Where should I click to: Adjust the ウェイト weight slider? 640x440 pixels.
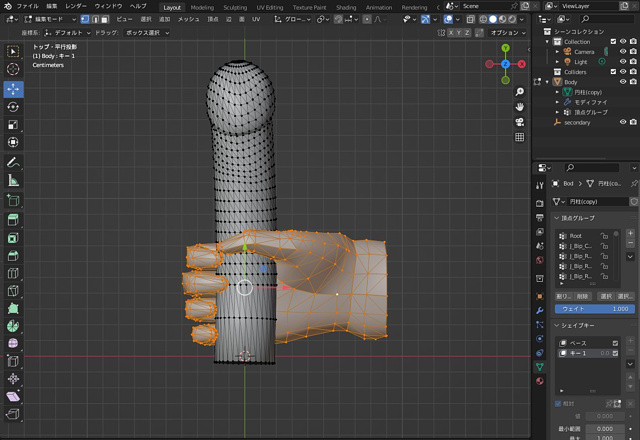click(594, 309)
